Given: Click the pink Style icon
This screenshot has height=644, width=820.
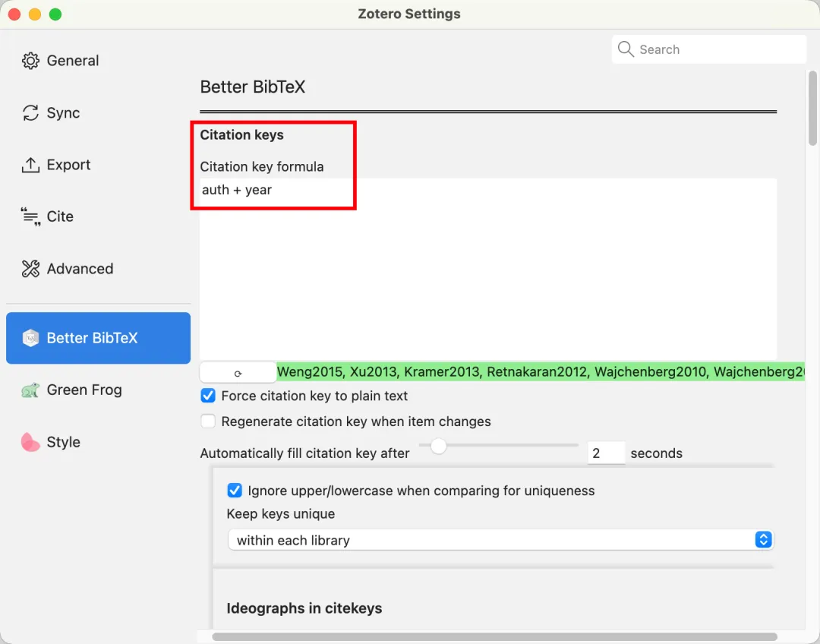Looking at the screenshot, I should [30, 442].
